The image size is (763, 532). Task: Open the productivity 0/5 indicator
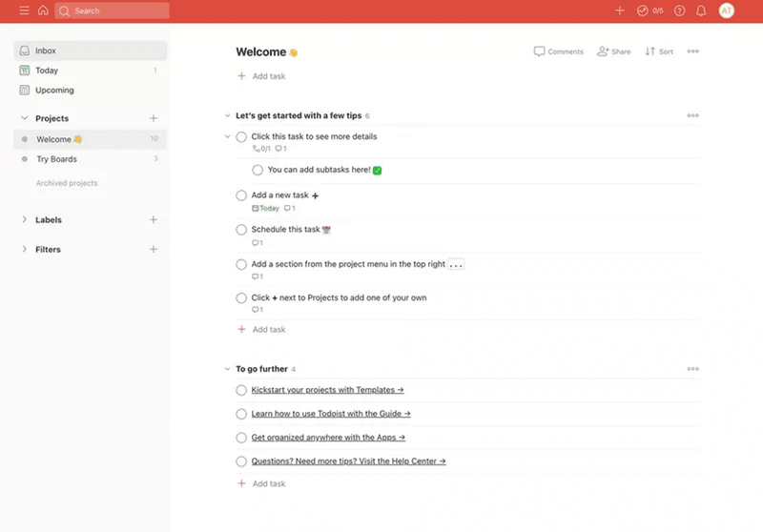tap(650, 10)
